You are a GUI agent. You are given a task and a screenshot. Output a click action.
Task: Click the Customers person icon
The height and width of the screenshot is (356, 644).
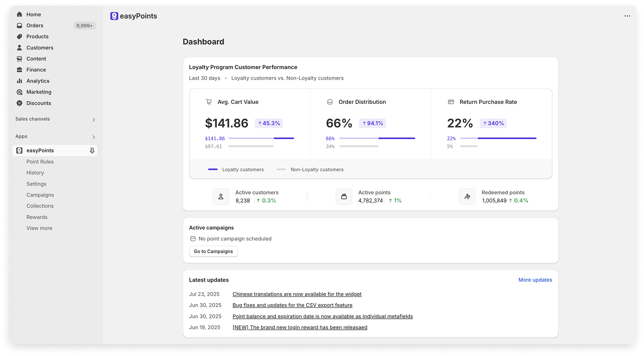[x=19, y=48]
